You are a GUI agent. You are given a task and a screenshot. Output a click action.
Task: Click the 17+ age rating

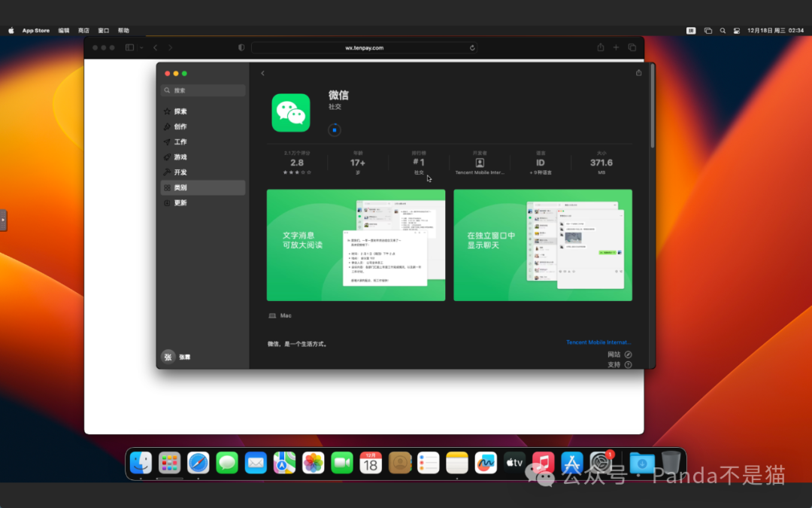coord(358,163)
